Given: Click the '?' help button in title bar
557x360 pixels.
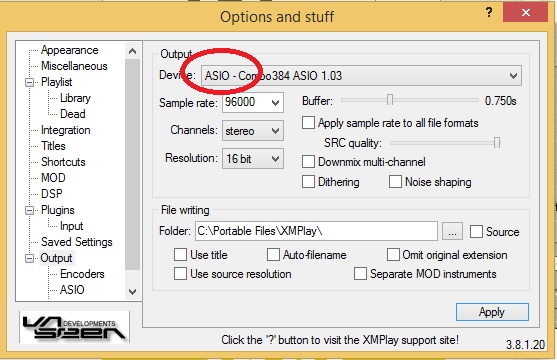Looking at the screenshot, I should coord(489,13).
